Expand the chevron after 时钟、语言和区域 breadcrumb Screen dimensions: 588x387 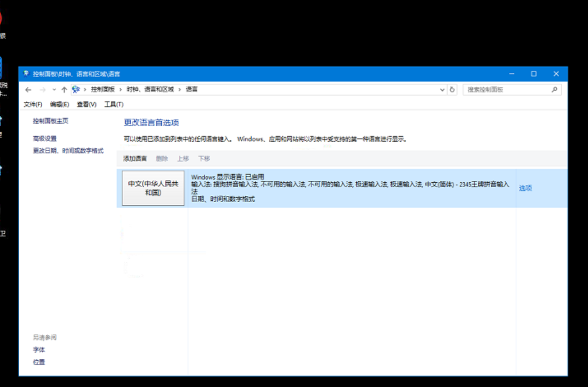click(180, 89)
